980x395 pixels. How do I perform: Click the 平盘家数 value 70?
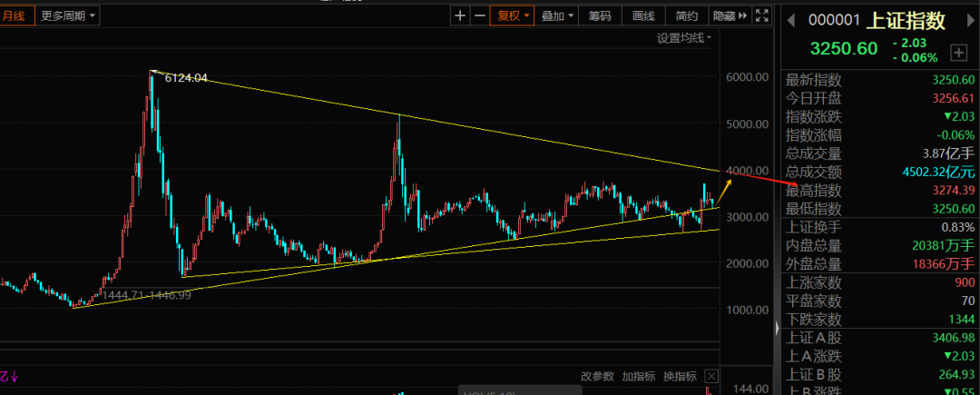pos(968,301)
